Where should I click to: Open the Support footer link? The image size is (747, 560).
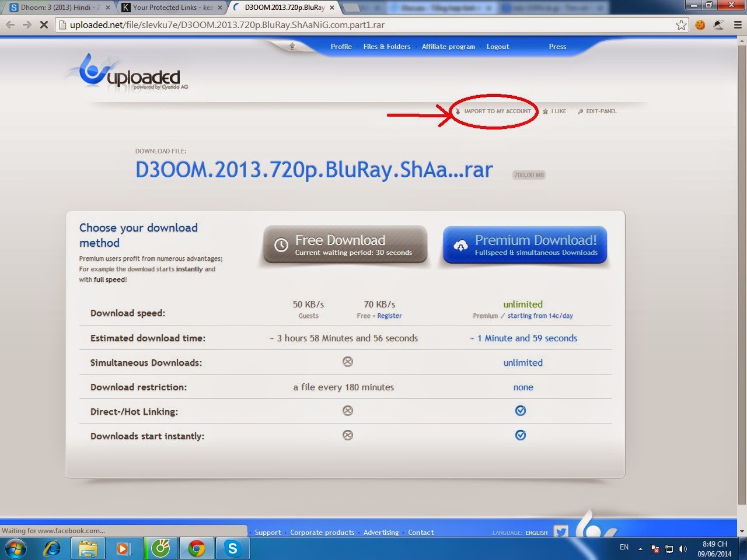(268, 533)
